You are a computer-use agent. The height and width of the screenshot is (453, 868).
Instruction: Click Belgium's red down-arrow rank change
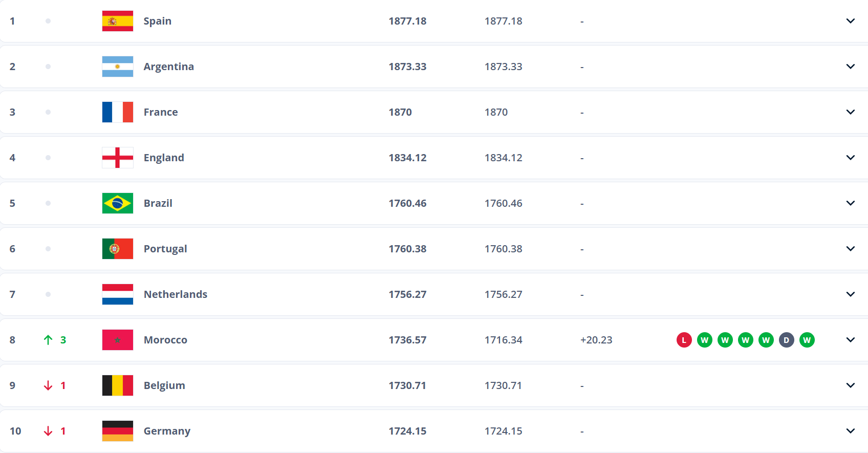click(x=49, y=385)
